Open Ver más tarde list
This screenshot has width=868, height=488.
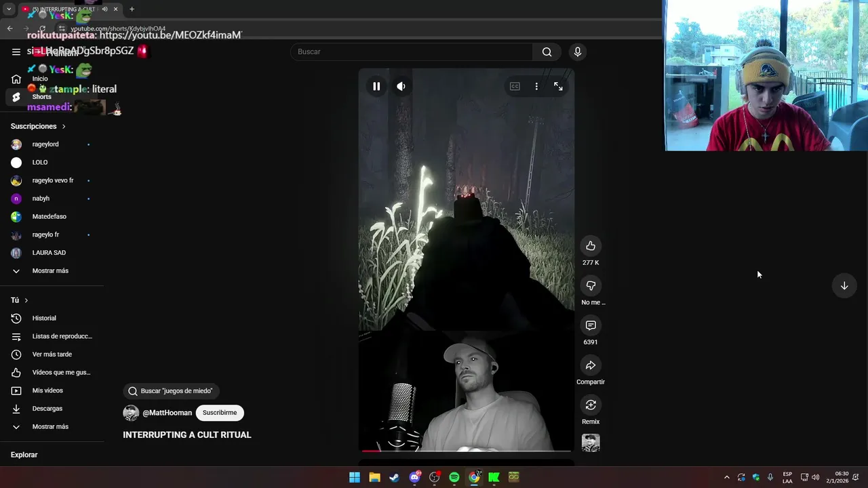click(52, 354)
